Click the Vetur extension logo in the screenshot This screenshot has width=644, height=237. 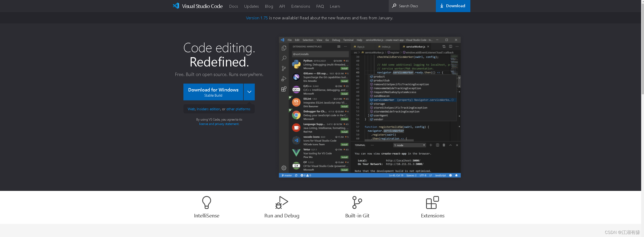click(x=296, y=153)
